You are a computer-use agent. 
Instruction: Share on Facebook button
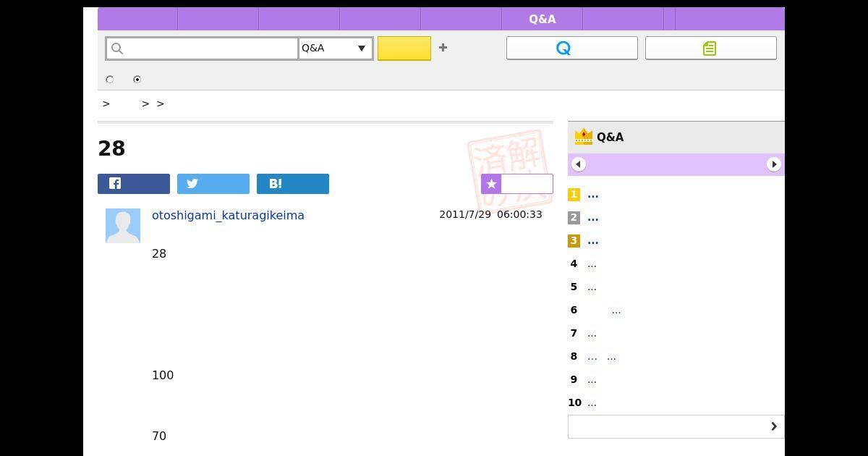coord(134,184)
